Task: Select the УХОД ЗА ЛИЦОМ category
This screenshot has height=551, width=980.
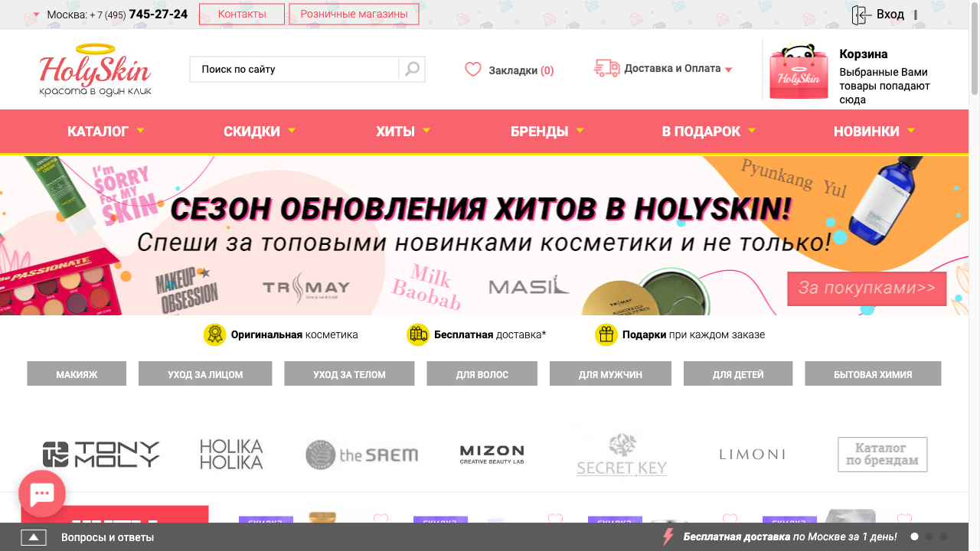Action: pos(205,374)
